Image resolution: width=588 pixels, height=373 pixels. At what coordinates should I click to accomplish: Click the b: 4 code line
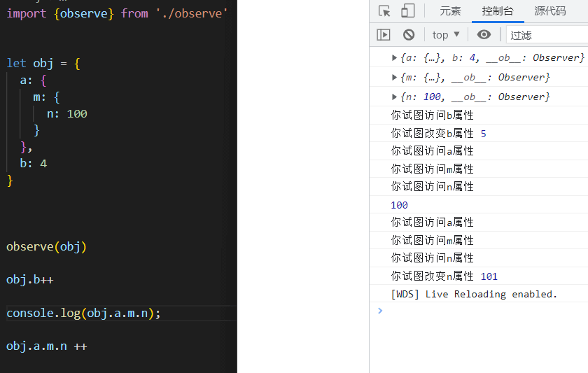point(34,164)
